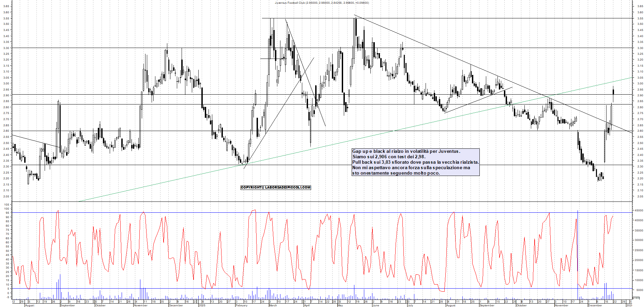Select the March label on time axis
The width and height of the screenshot is (644, 307).
point(273,305)
